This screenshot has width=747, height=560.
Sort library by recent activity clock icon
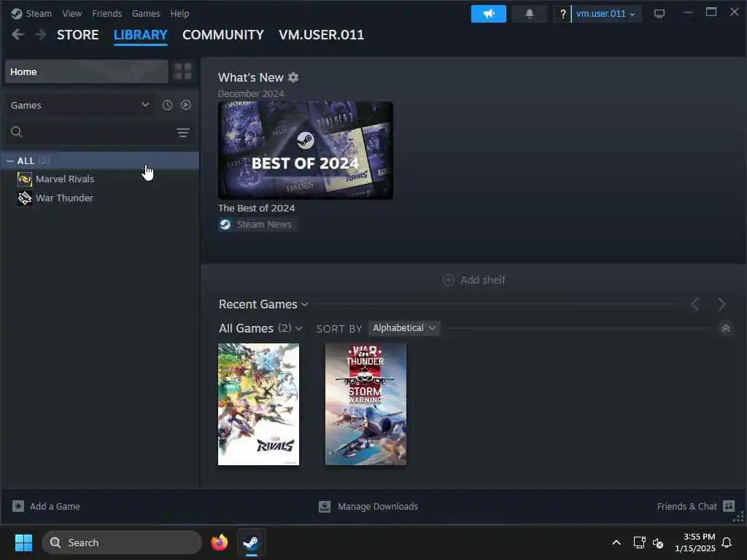coord(167,105)
